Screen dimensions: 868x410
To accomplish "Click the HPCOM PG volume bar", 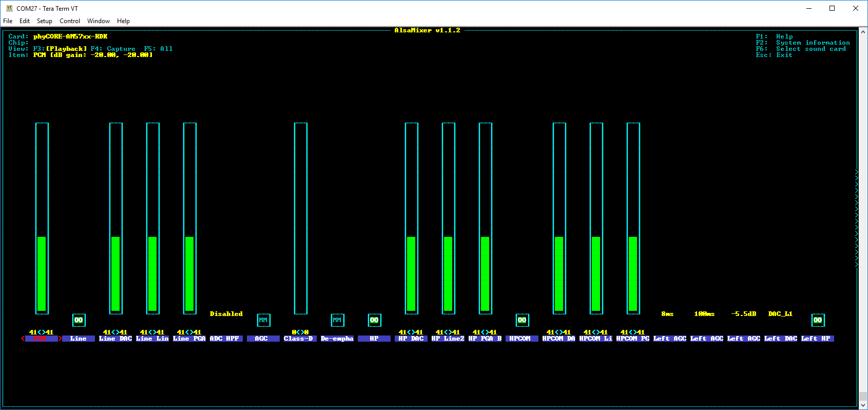I will [x=633, y=218].
